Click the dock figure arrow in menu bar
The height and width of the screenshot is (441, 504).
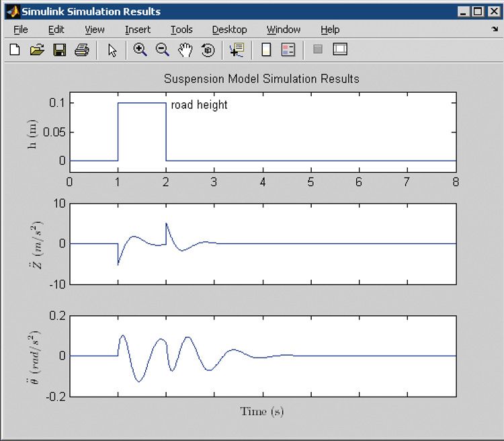(494, 30)
